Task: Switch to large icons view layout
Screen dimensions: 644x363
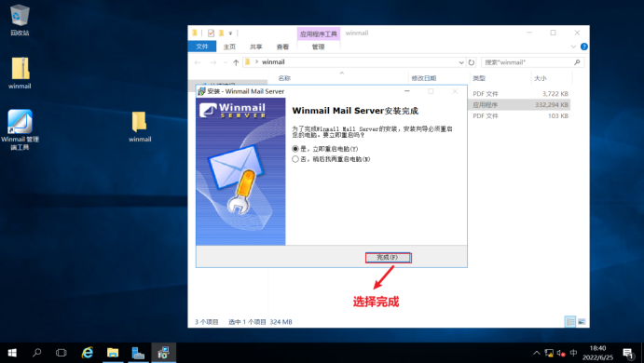Action: 582,321
